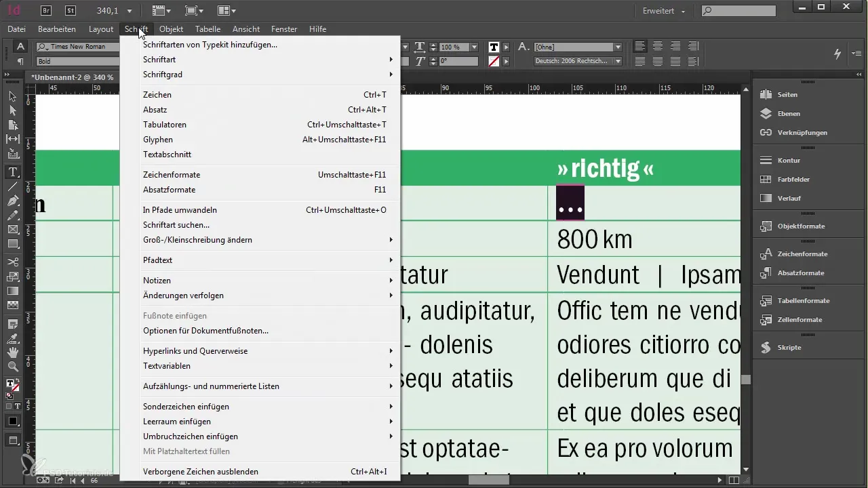Expand the Schriftgrad submenu
Viewport: 868px width, 488px height.
268,75
